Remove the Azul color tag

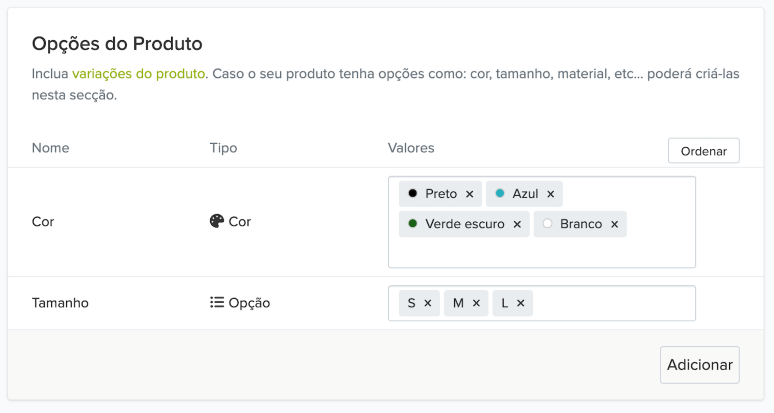(550, 194)
